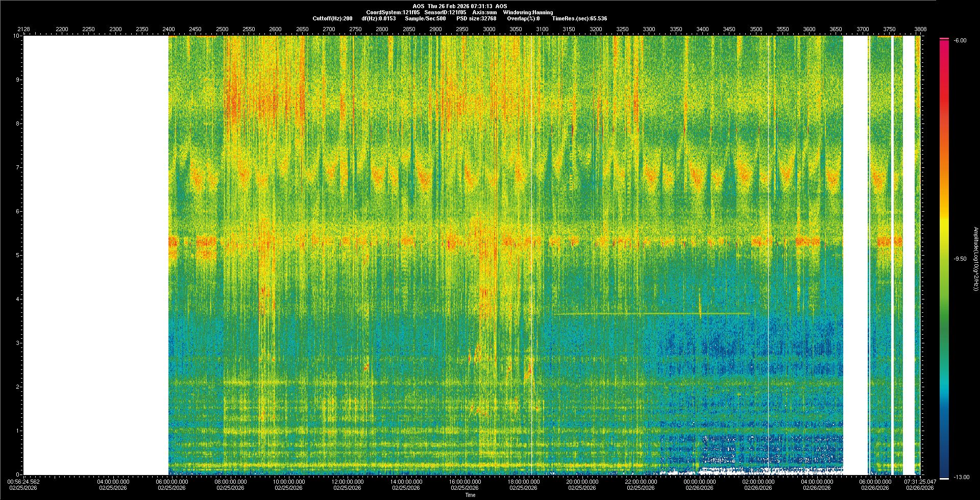Click the 2400 tick on top axis
Image resolution: width=980 pixels, height=500 pixels.
point(168,29)
